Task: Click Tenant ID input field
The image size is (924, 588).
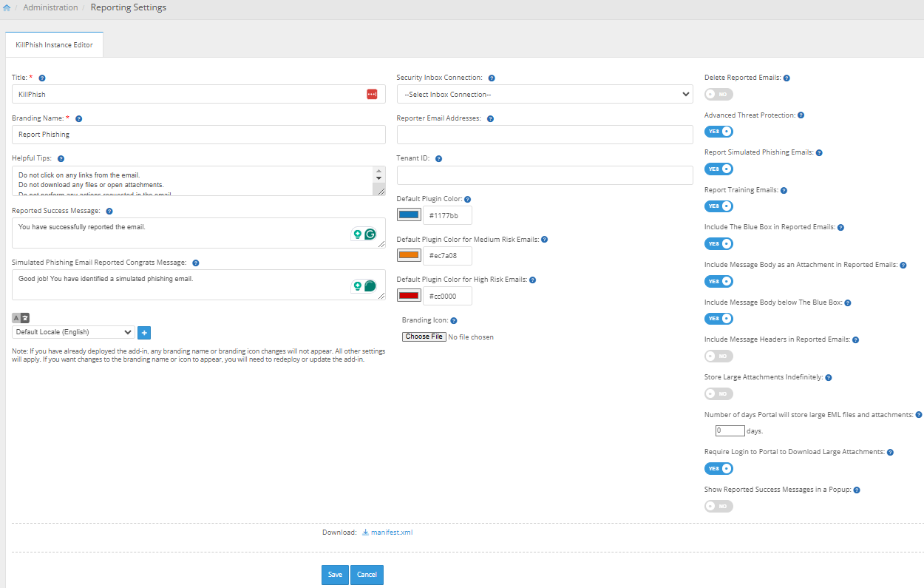Action: (x=545, y=175)
